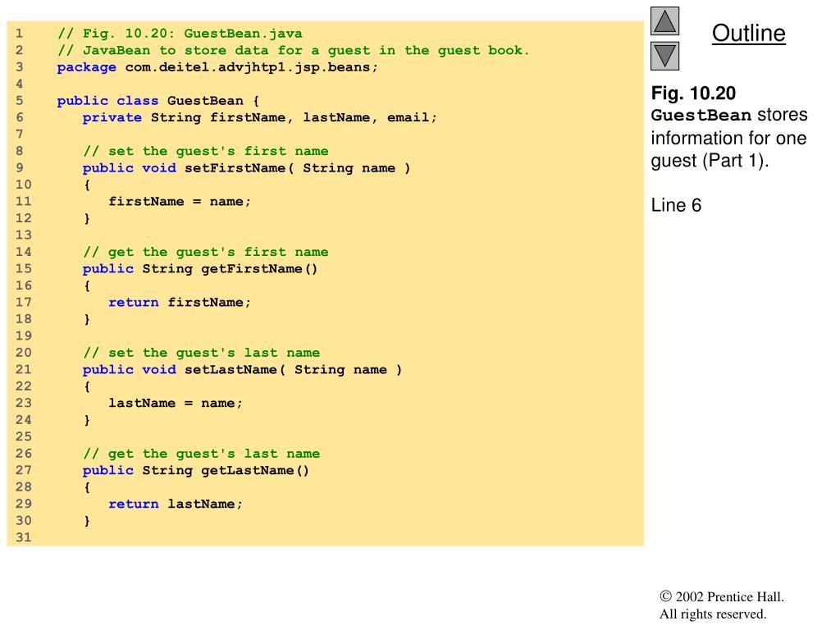Click the 'JavaBean to store data' comment line

293,50
